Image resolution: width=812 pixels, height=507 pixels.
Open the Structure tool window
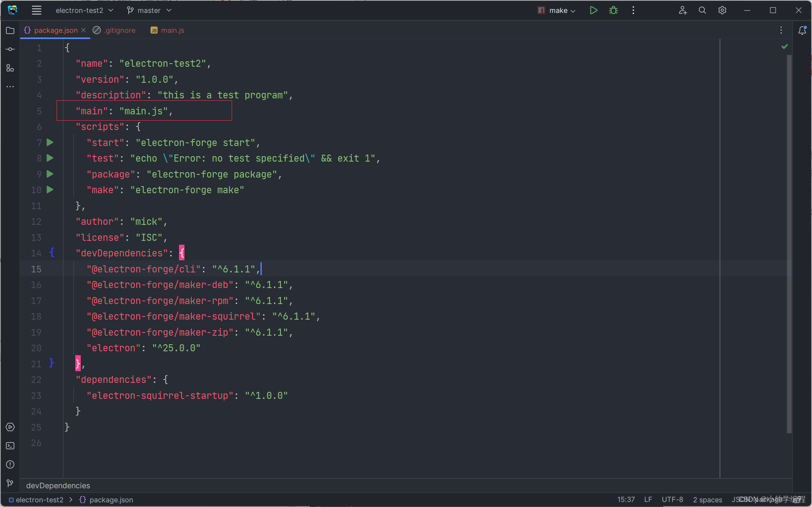[x=10, y=68]
